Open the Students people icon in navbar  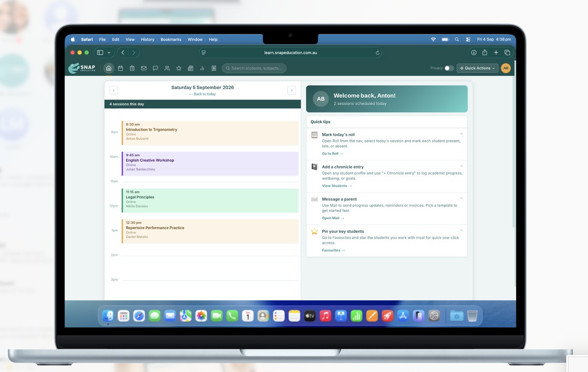click(167, 68)
